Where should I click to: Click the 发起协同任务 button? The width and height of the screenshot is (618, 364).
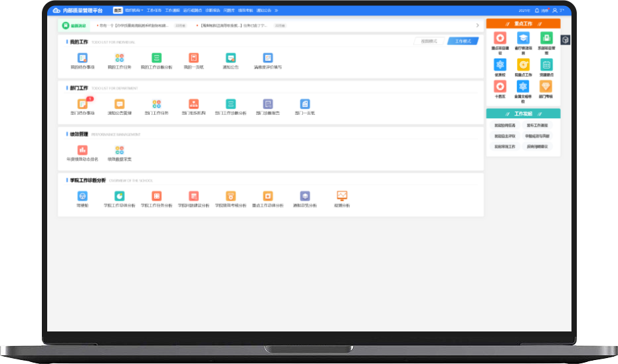tap(504, 125)
